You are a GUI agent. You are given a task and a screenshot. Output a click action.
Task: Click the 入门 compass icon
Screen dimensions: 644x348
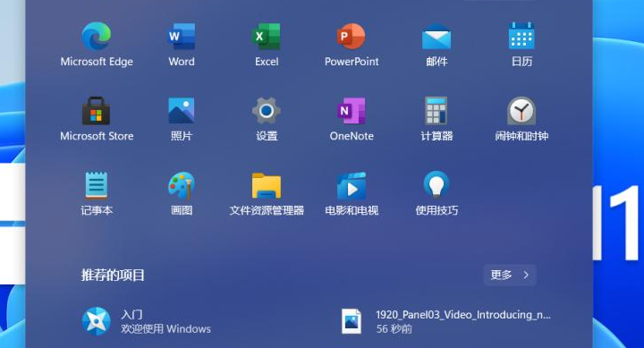click(96, 321)
